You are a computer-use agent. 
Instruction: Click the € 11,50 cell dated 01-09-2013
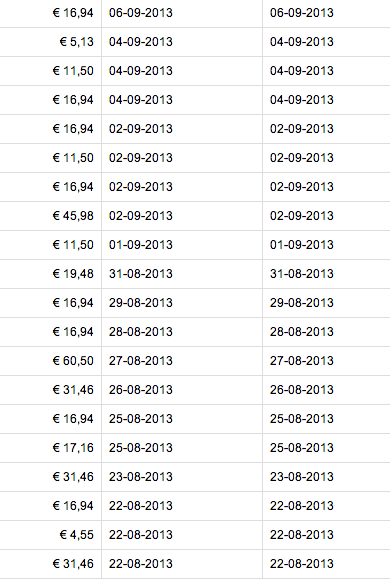51,245
